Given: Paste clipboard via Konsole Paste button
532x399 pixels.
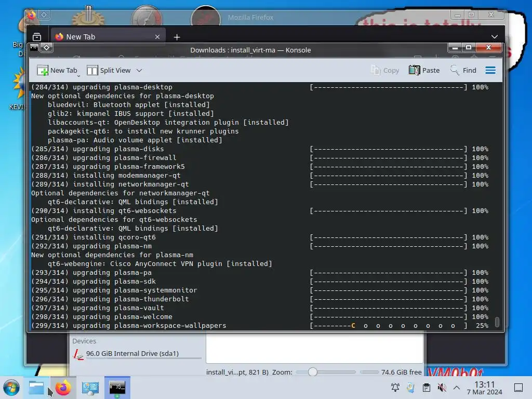Looking at the screenshot, I should pyautogui.click(x=424, y=70).
